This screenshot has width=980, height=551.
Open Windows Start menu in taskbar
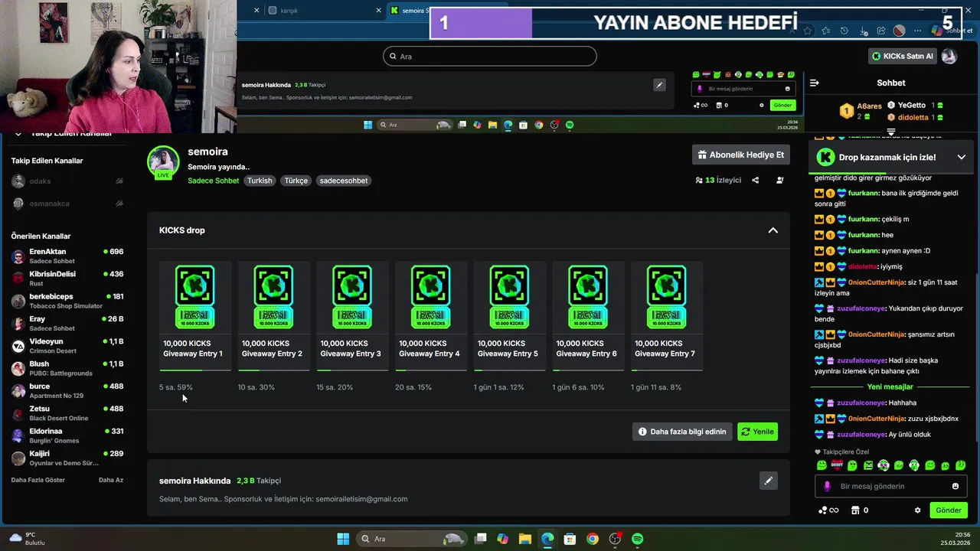pos(343,539)
